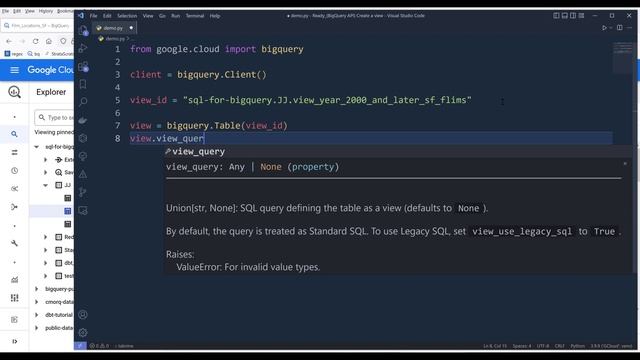
Task: Collapse the sql-for-bigquery project node
Action: point(36,147)
